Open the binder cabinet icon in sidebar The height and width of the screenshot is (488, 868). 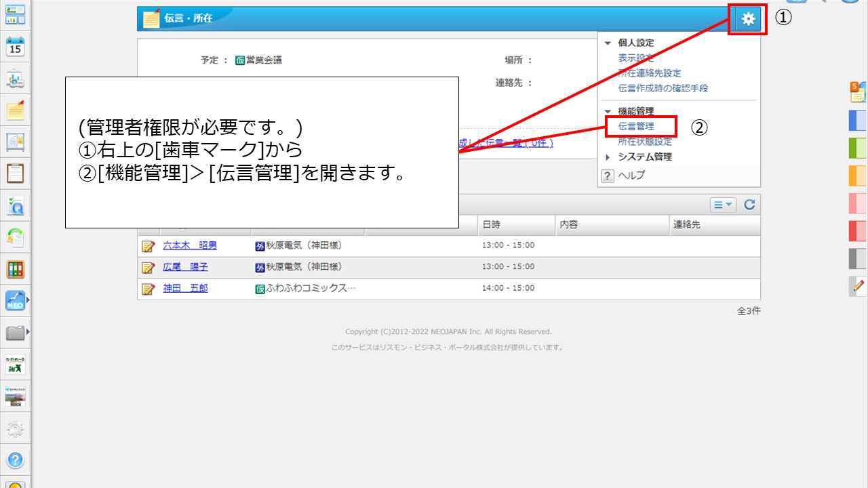(x=15, y=269)
